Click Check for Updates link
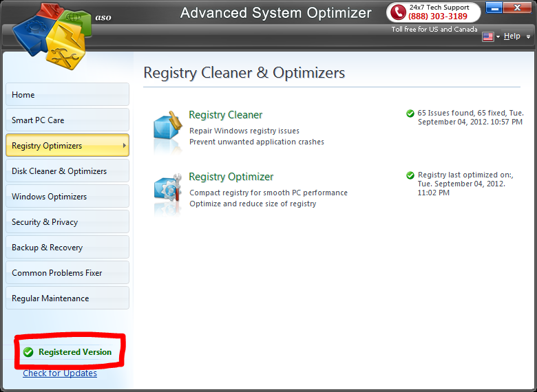Viewport: 537px width, 392px height. coord(60,373)
